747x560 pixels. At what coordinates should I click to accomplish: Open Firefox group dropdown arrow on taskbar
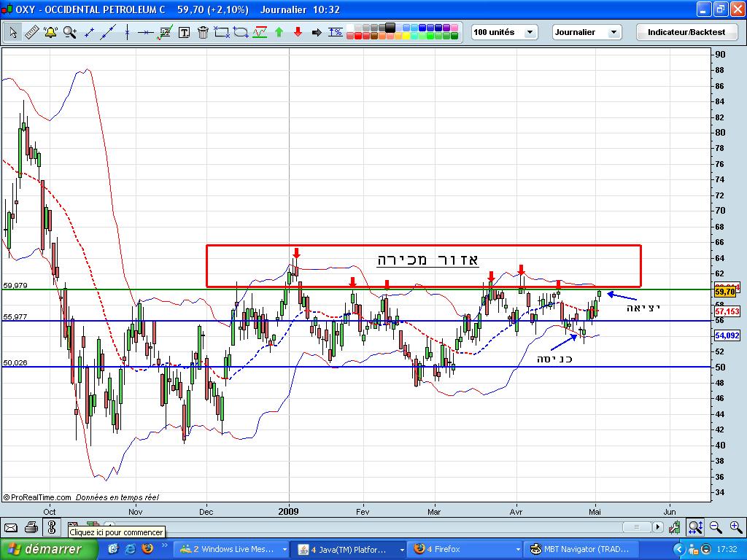(519, 550)
